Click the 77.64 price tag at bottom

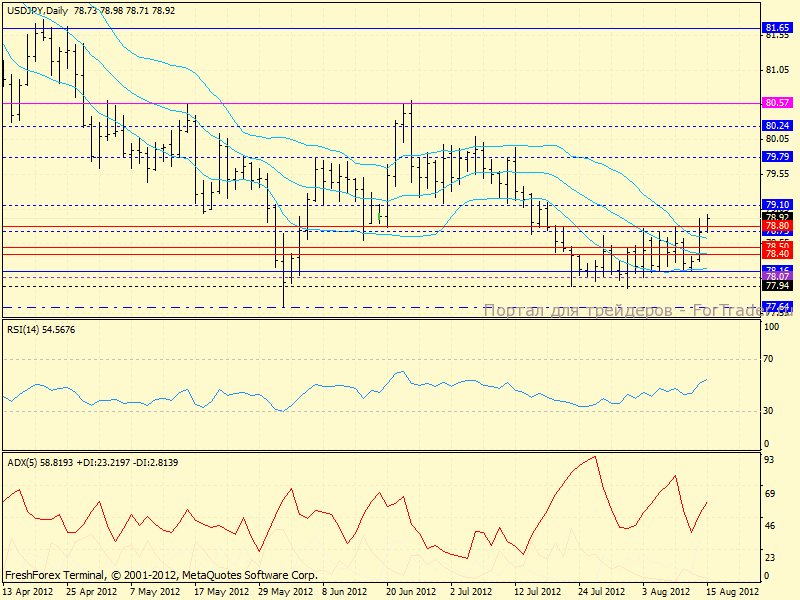(x=777, y=306)
